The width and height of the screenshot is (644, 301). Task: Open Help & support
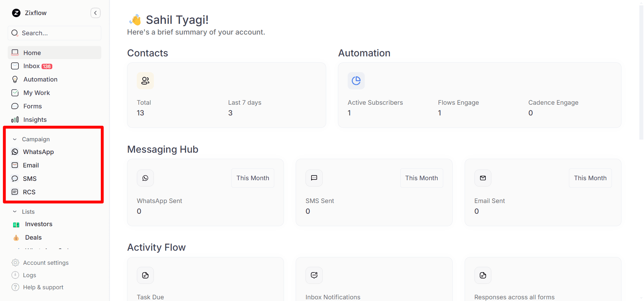point(43,287)
